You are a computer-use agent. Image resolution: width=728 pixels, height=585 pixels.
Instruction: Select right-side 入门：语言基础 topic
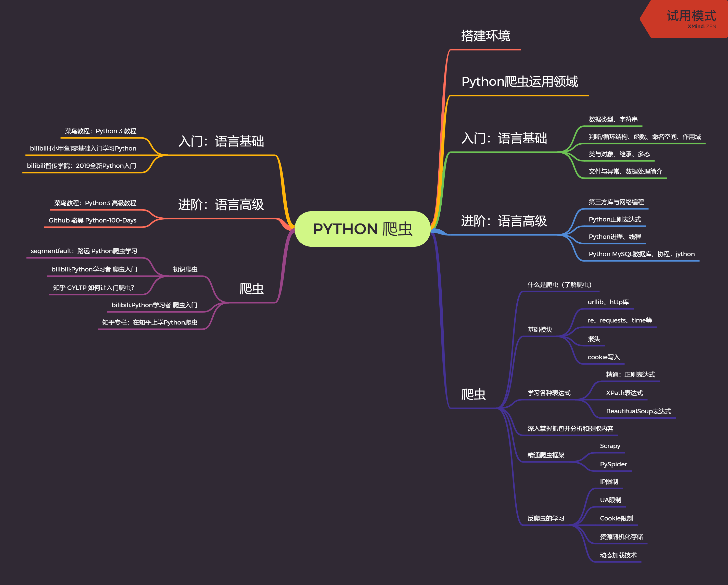pyautogui.click(x=504, y=139)
